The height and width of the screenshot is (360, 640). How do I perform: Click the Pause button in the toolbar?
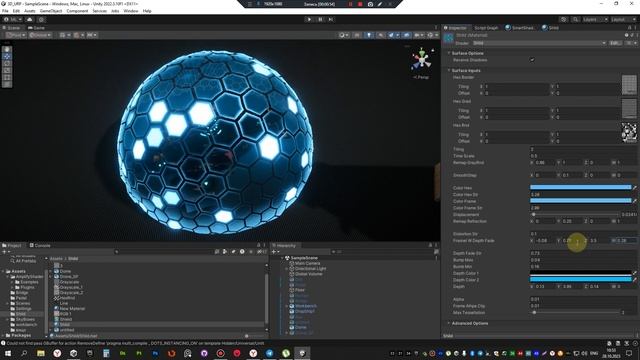coord(320,19)
